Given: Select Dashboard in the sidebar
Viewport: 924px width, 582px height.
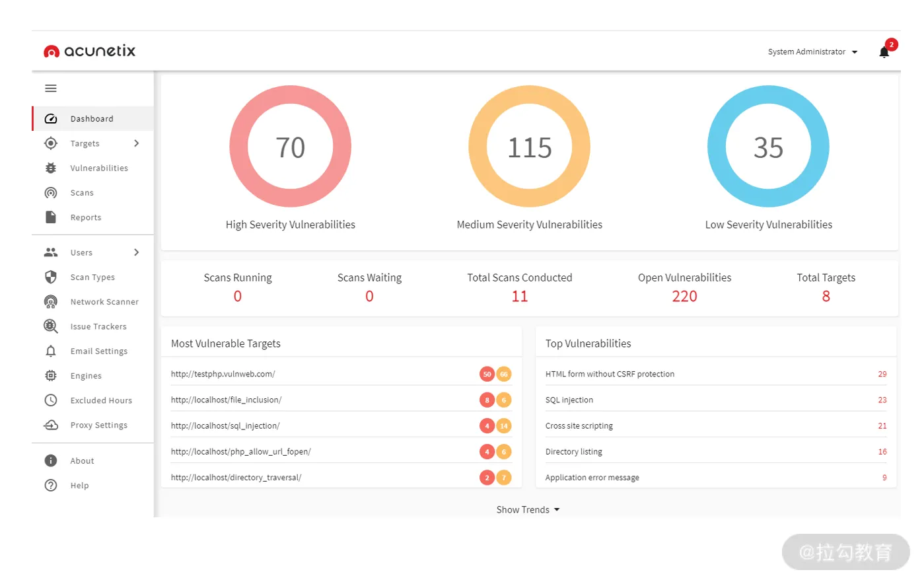Looking at the screenshot, I should (93, 119).
